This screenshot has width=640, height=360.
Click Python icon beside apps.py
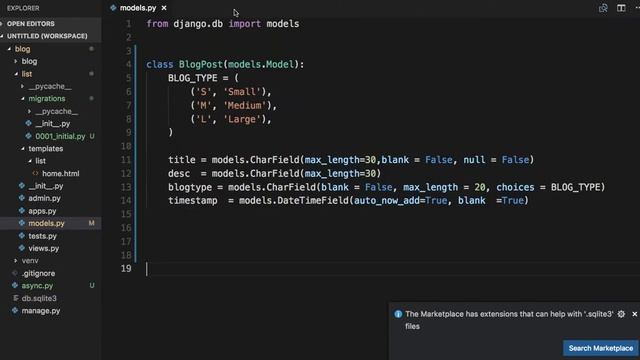click(22, 211)
